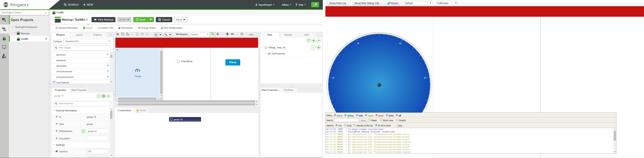Expand the GetProperties service in the Data panel
644x158 pixels.
[x=265, y=54]
